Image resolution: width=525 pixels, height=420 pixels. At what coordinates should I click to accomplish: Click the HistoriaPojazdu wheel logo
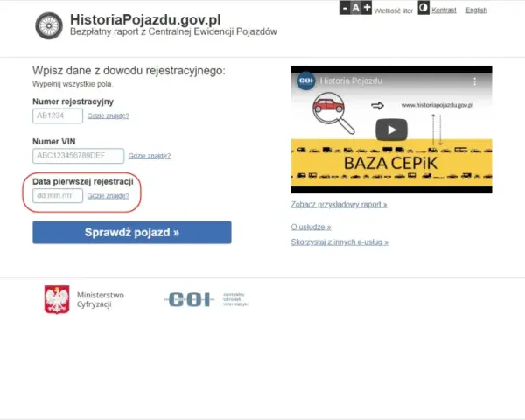tap(49, 25)
